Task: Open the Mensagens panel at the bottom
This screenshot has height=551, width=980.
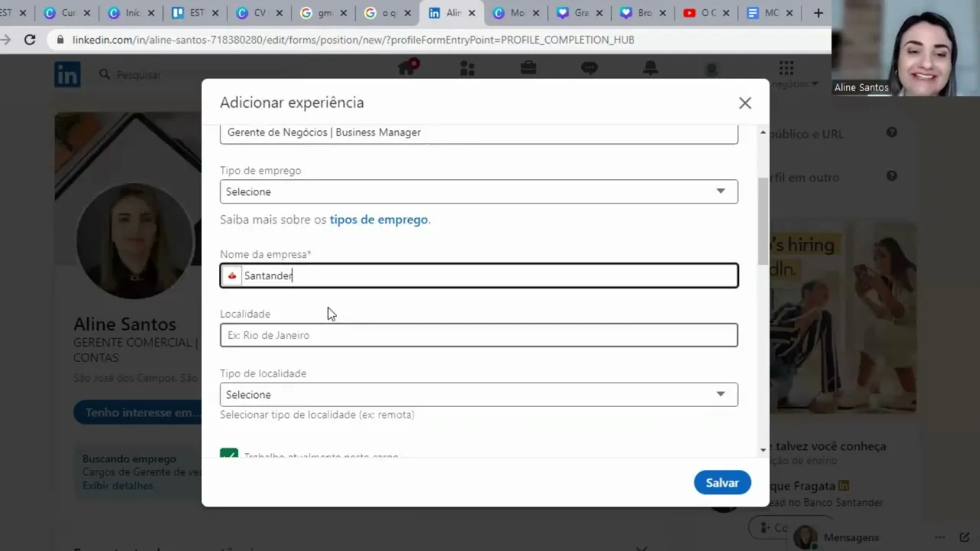Action: click(x=851, y=537)
